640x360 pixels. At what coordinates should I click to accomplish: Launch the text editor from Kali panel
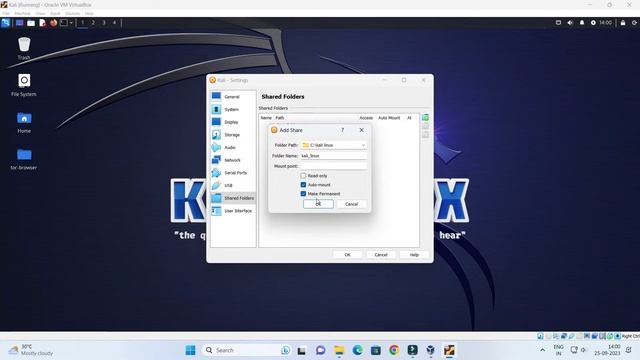(x=42, y=23)
